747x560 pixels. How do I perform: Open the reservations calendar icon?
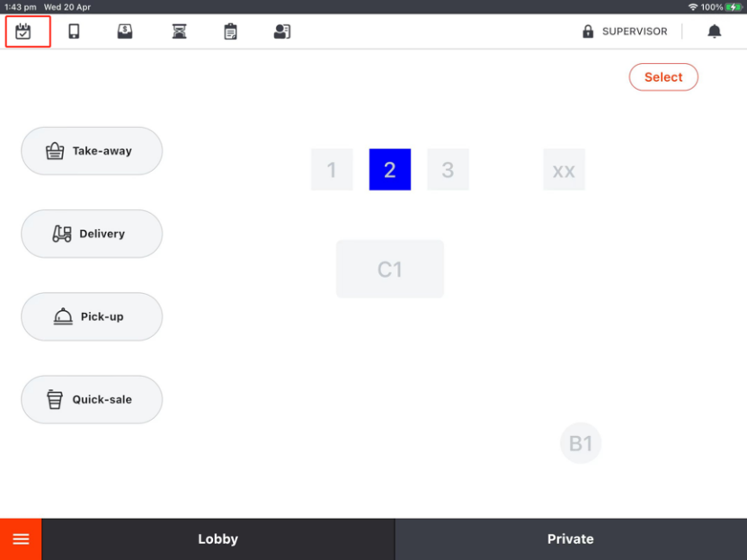pos(23,31)
